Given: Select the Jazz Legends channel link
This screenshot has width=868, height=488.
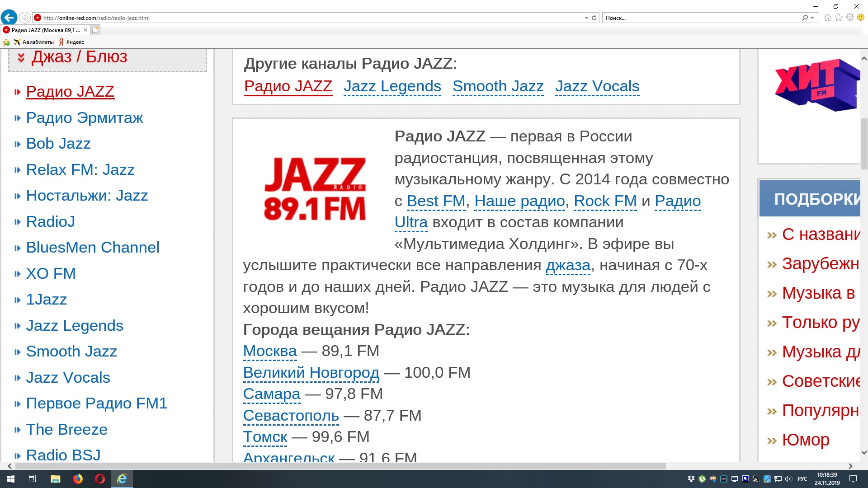Looking at the screenshot, I should tap(392, 86).
